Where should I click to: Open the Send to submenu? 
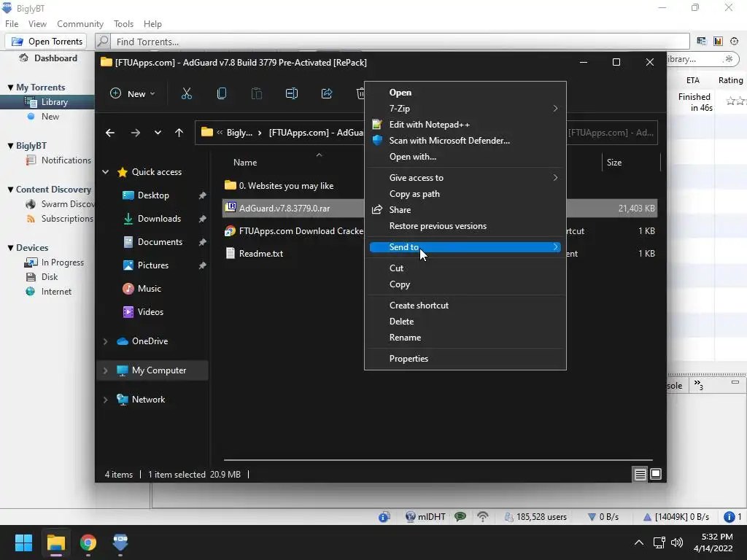[465, 247]
